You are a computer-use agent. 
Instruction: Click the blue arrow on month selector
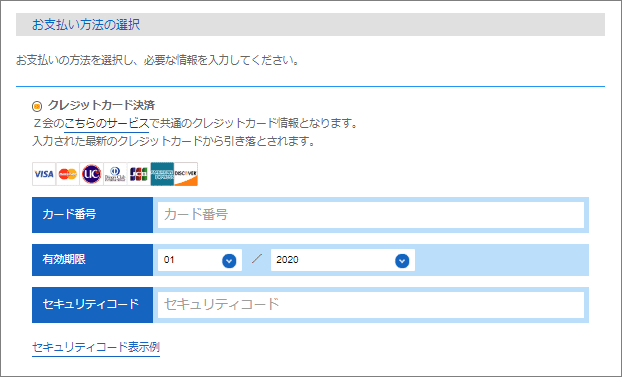click(229, 261)
